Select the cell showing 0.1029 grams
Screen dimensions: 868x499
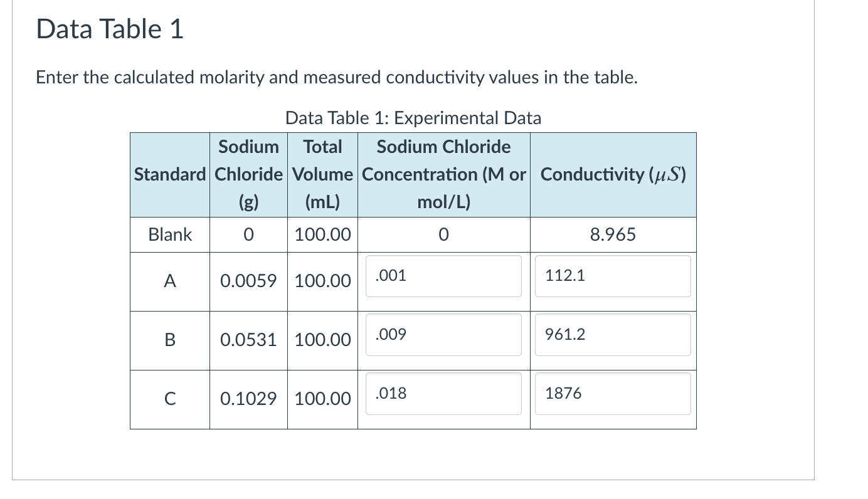pos(248,399)
